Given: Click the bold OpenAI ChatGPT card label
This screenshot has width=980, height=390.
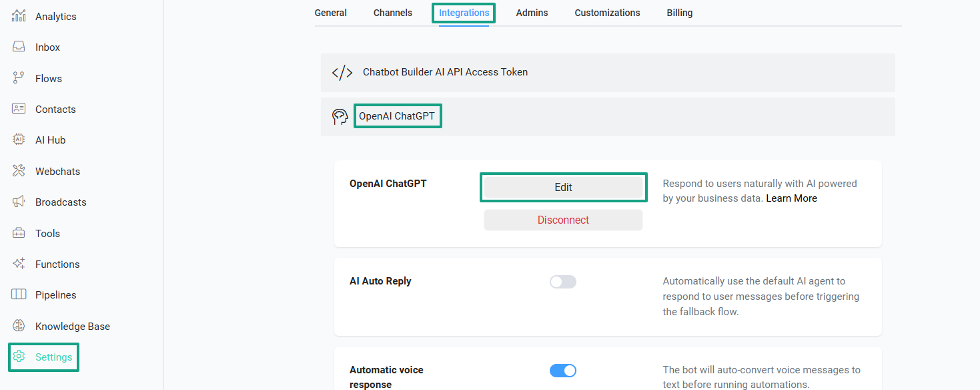Looking at the screenshot, I should pyautogui.click(x=388, y=183).
